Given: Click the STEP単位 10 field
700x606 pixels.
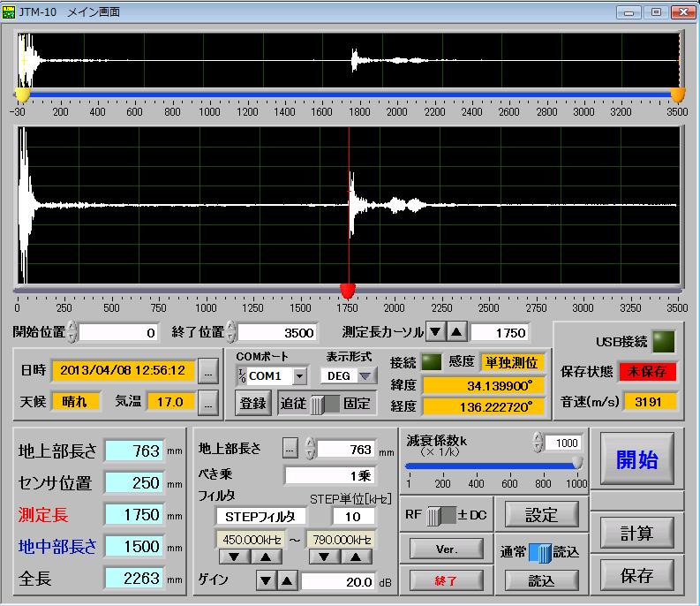Looking at the screenshot, I should pos(354,517).
